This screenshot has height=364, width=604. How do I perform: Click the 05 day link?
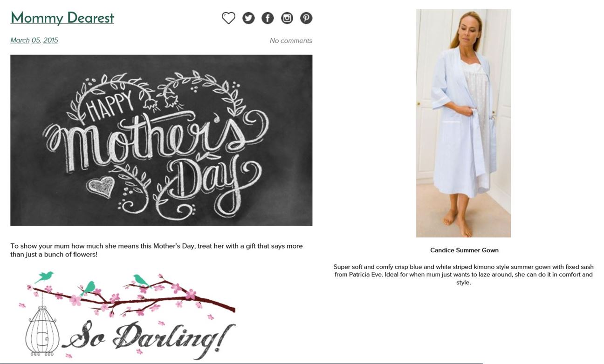pos(36,40)
